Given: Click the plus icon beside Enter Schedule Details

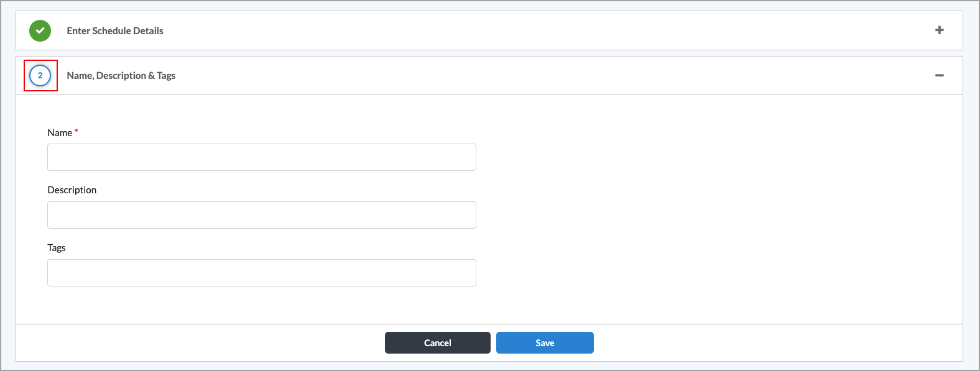Looking at the screenshot, I should pos(940,29).
